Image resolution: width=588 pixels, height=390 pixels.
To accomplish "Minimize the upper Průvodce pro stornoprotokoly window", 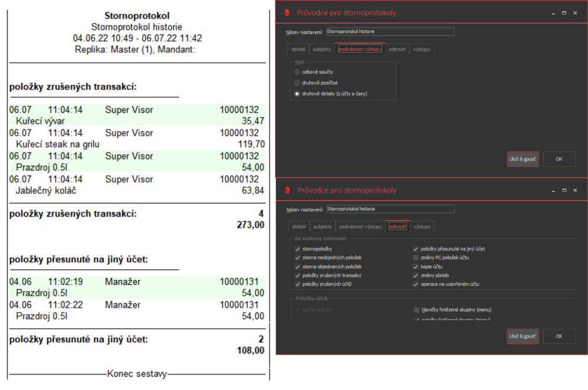I will tap(553, 13).
